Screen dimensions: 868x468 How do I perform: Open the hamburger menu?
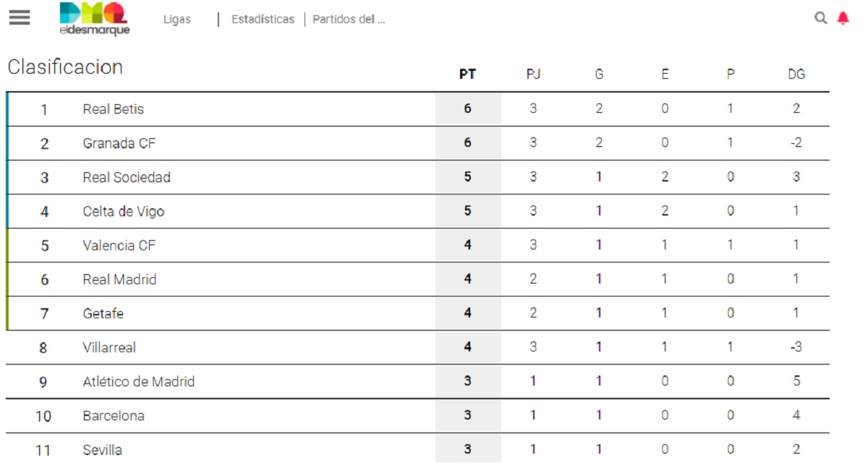tap(20, 17)
